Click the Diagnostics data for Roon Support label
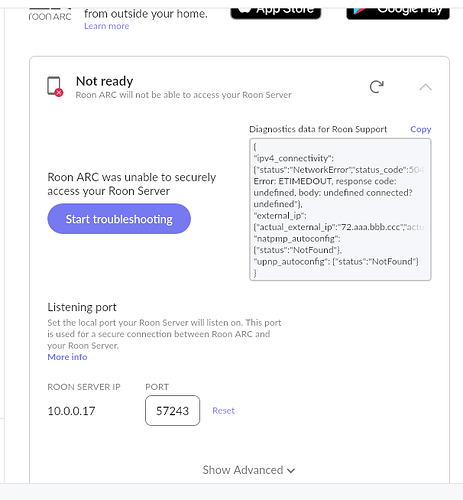 tap(318, 129)
